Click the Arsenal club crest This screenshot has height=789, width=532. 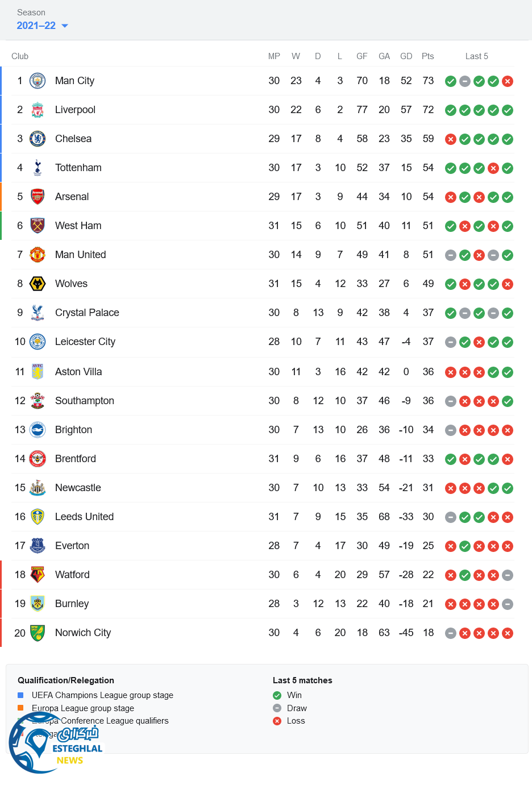38,197
